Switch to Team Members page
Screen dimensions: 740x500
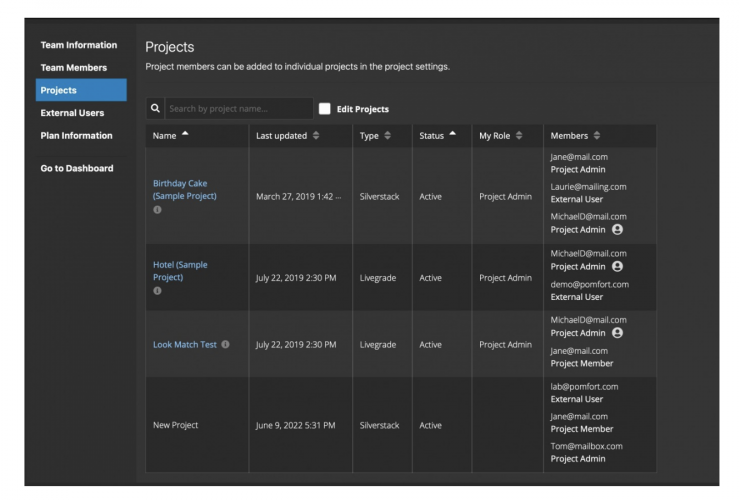tap(76, 68)
